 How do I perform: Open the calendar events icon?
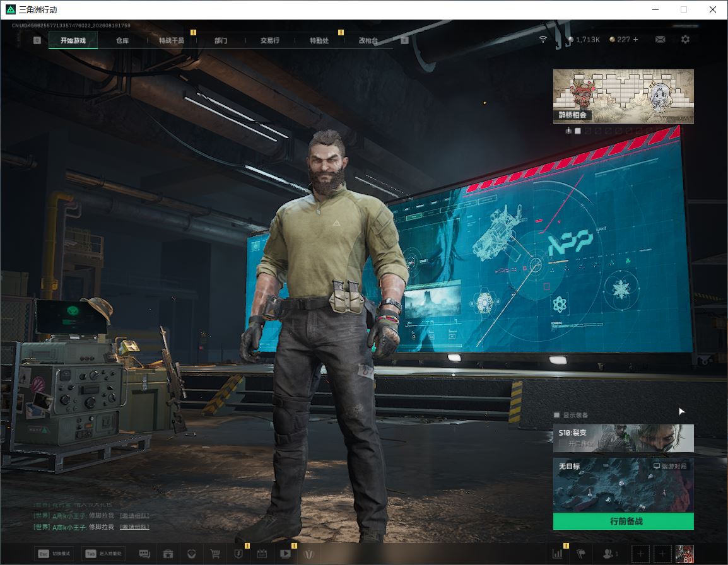262,554
